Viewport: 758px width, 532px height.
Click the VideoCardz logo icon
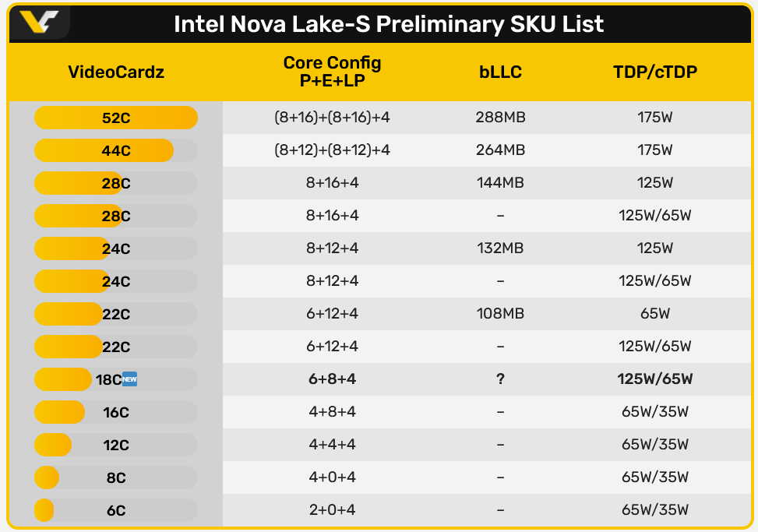click(x=39, y=22)
